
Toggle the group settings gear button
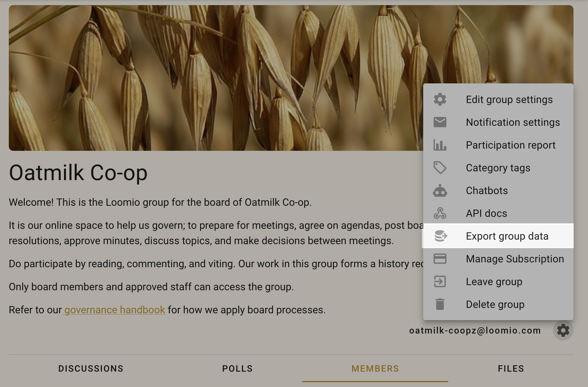563,330
